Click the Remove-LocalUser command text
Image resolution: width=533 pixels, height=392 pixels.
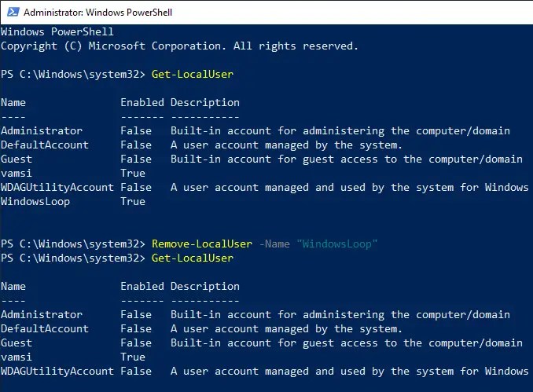202,244
